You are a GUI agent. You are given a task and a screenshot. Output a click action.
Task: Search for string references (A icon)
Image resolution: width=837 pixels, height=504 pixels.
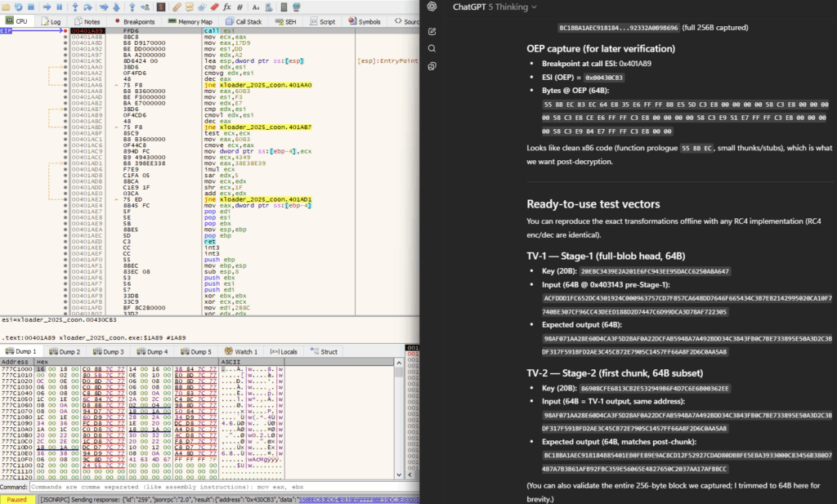point(256,7)
